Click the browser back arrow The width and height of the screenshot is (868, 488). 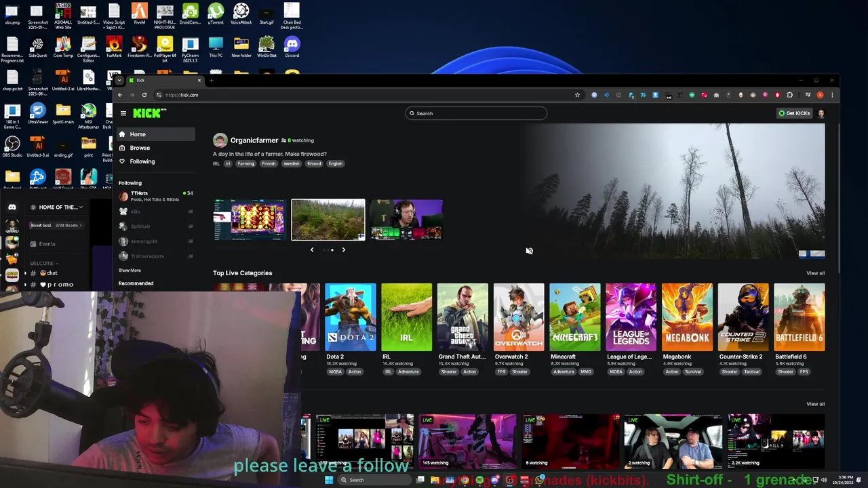pyautogui.click(x=120, y=95)
